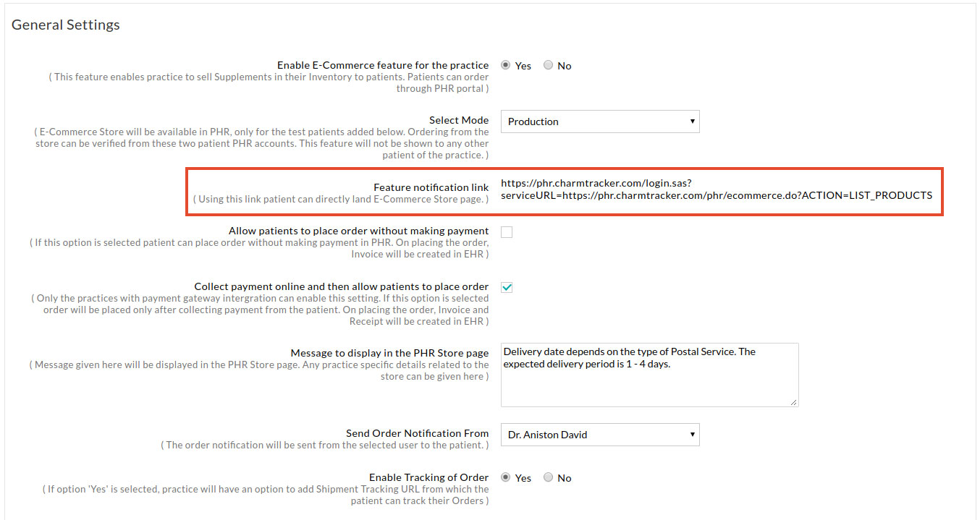Image resolution: width=980 pixels, height=520 pixels.
Task: Click the "Enable E-Commerce feature" label
Action: [383, 64]
